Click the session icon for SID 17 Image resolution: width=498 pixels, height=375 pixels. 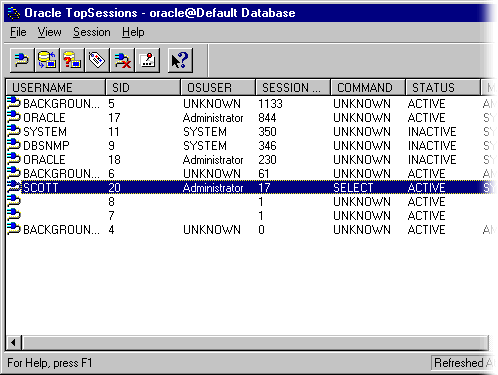point(14,117)
